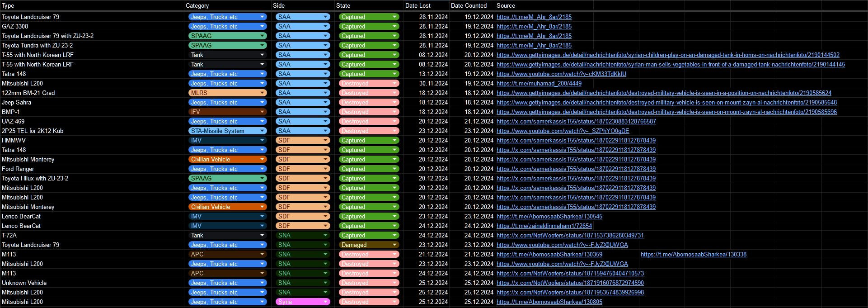Select the GAZ-3308 type cell

(92, 26)
